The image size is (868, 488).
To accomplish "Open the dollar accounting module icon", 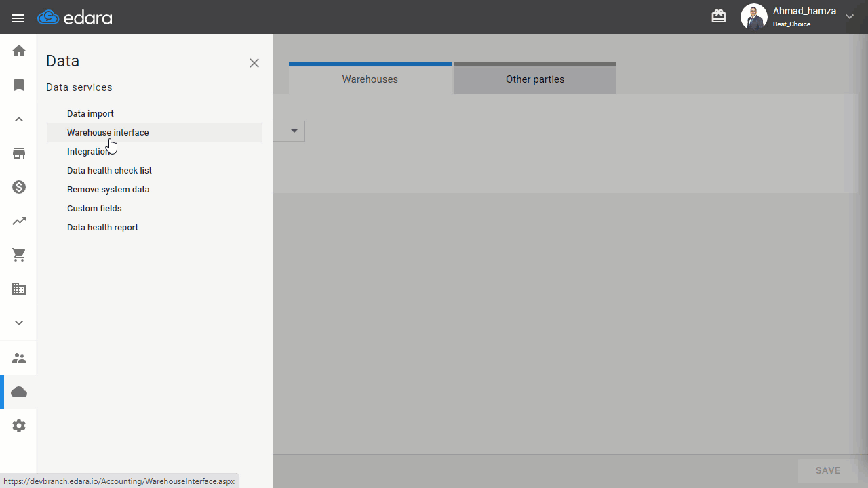I will click(19, 187).
